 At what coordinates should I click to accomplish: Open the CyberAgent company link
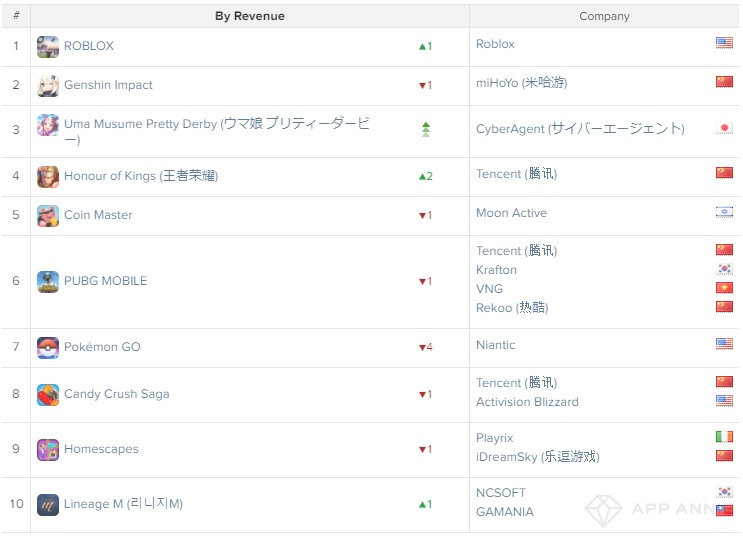click(x=580, y=129)
